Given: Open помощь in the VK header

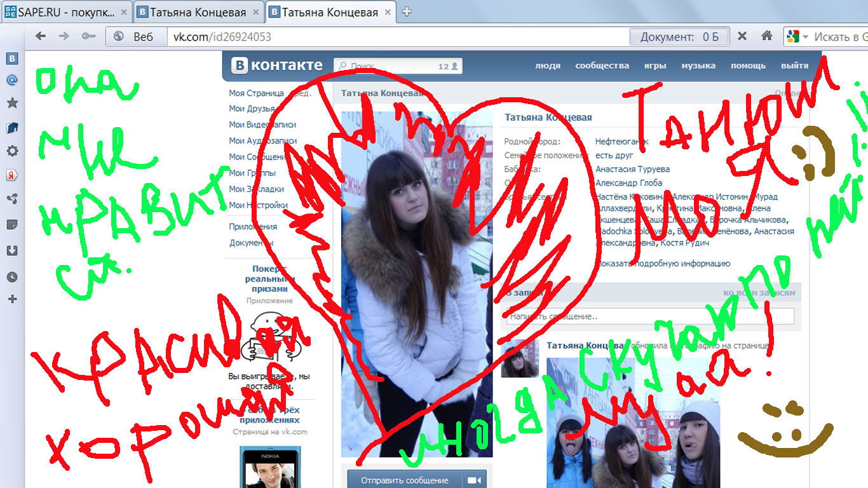Looking at the screenshot, I should tap(749, 65).
